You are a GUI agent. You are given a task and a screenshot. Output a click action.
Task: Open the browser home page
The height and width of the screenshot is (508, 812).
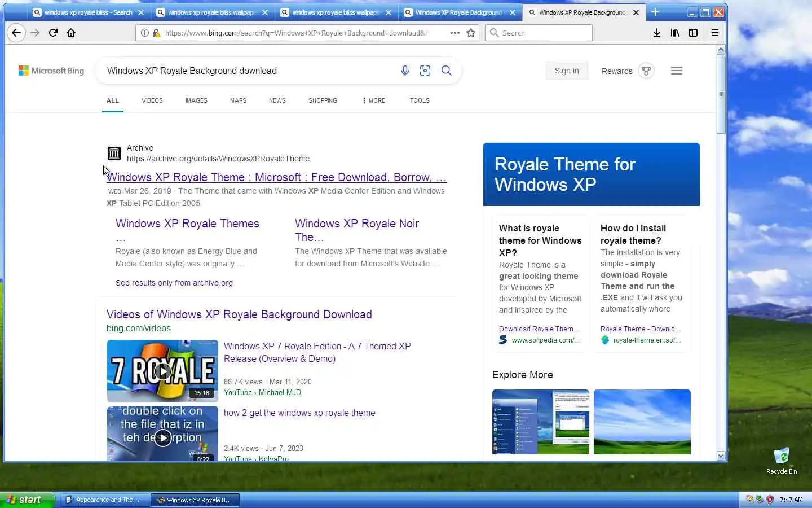(71, 33)
